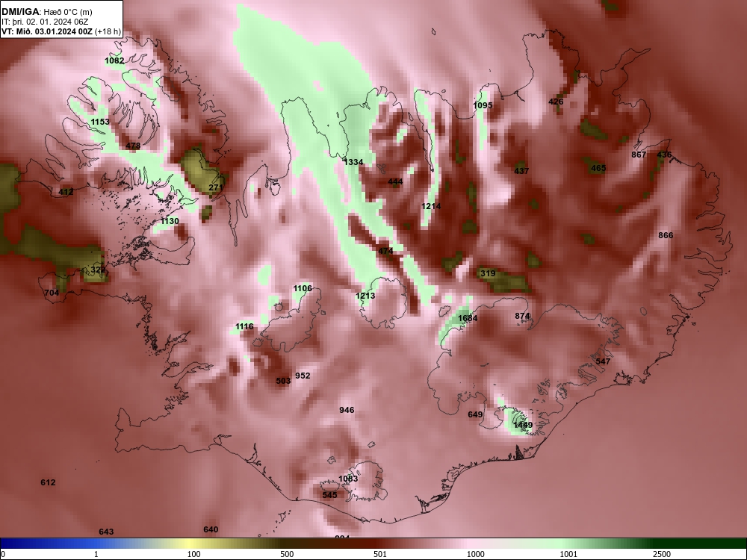Click the 444 height label
Screen dimensions: 747x560
[395, 181]
